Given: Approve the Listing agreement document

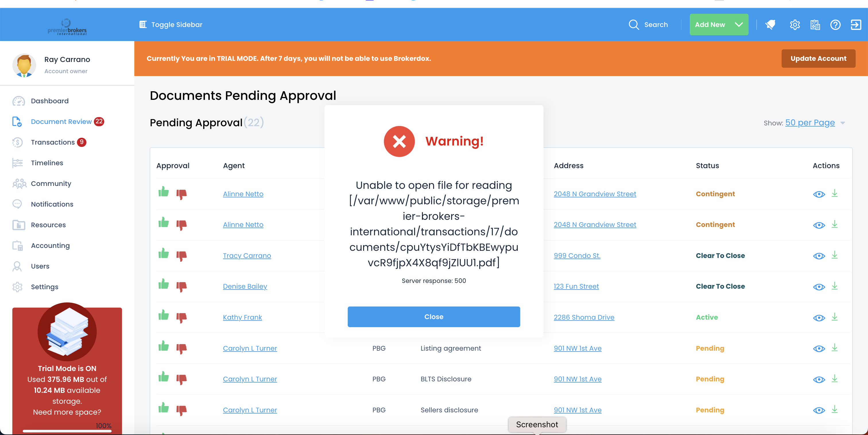Looking at the screenshot, I should (x=164, y=346).
